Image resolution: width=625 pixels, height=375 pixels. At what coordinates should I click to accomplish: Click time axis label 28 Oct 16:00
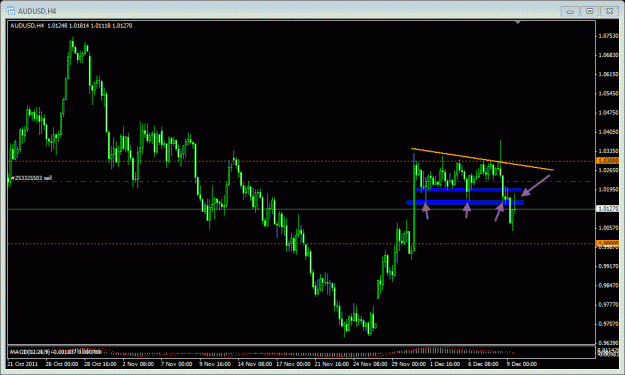(x=100, y=364)
